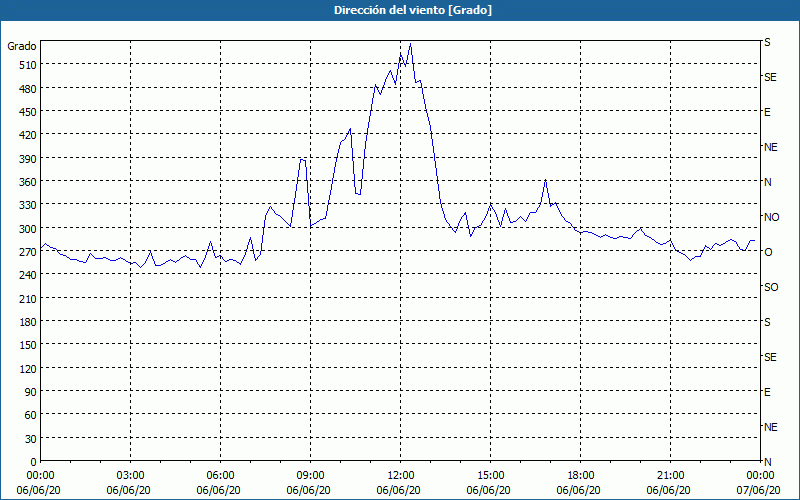Select the 480 value on the degree axis
This screenshot has width=800, height=500.
click(28, 89)
